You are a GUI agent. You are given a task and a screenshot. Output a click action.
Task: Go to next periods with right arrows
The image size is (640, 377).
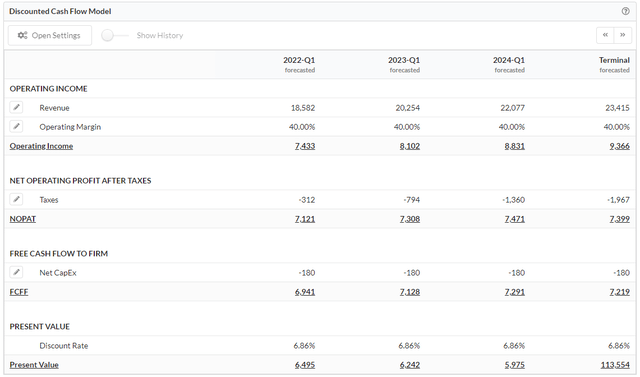(x=623, y=35)
